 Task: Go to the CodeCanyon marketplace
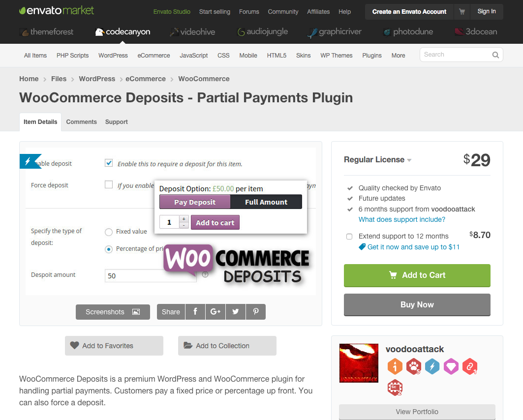tap(123, 32)
